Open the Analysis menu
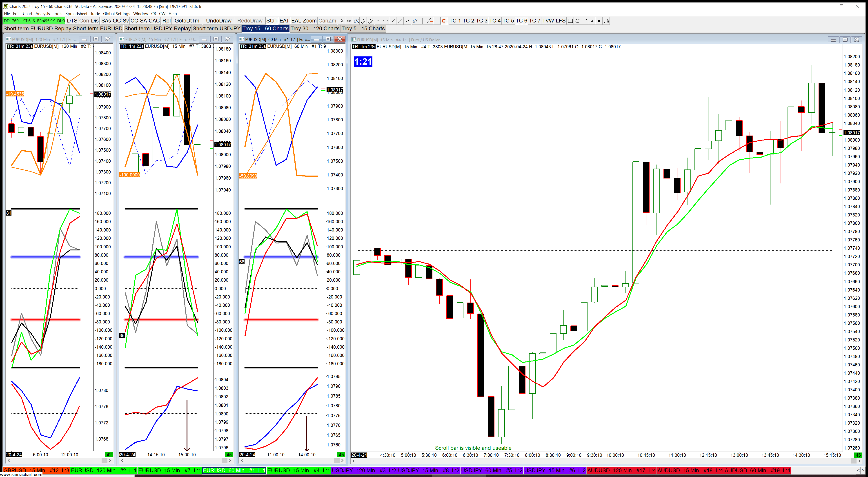 [x=42, y=14]
